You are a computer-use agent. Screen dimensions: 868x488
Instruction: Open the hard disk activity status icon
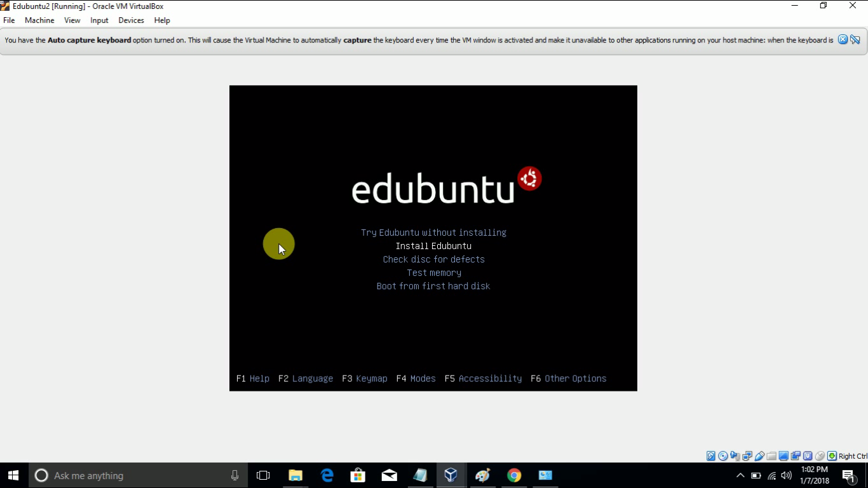pos(711,456)
